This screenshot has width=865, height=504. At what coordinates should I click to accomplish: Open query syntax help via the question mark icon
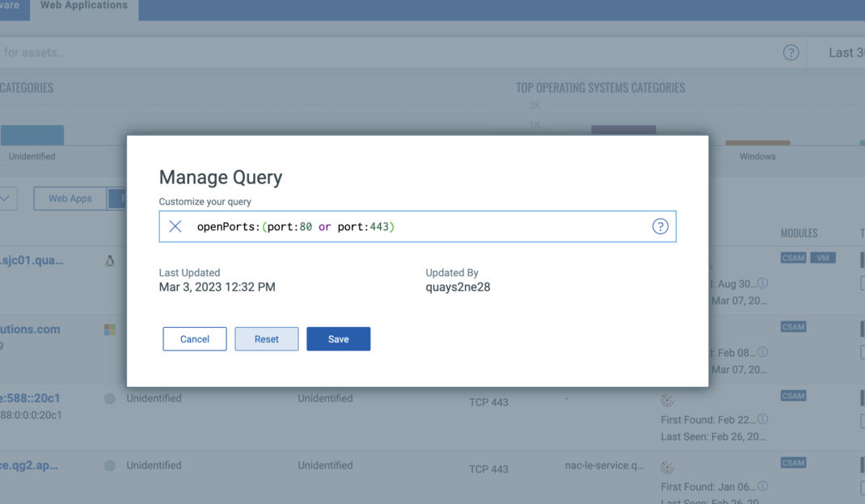[x=660, y=226]
